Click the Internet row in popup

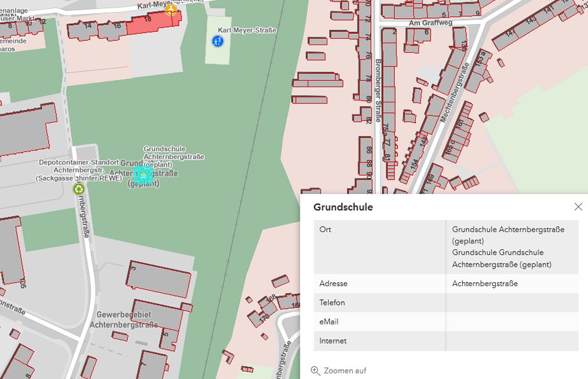point(332,341)
